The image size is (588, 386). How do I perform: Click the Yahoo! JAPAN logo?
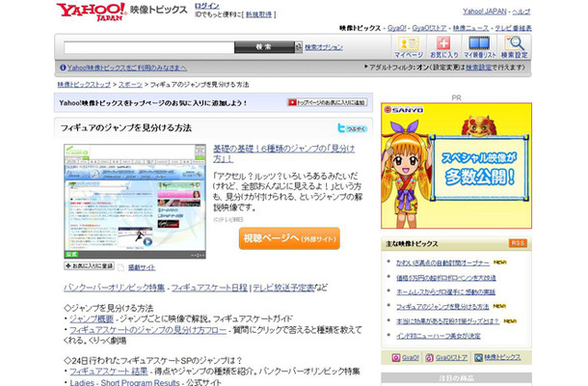(91, 12)
